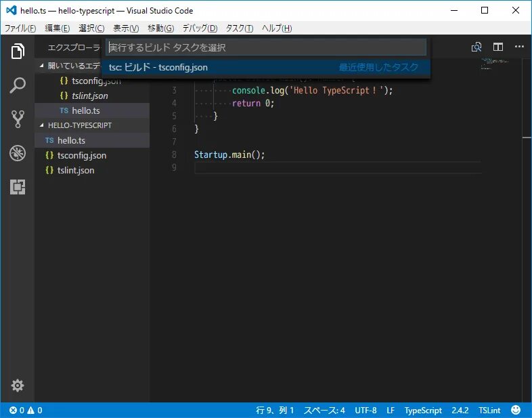Click TypeScript version 2.4.2
Image resolution: width=532 pixels, height=418 pixels.
[x=460, y=410]
